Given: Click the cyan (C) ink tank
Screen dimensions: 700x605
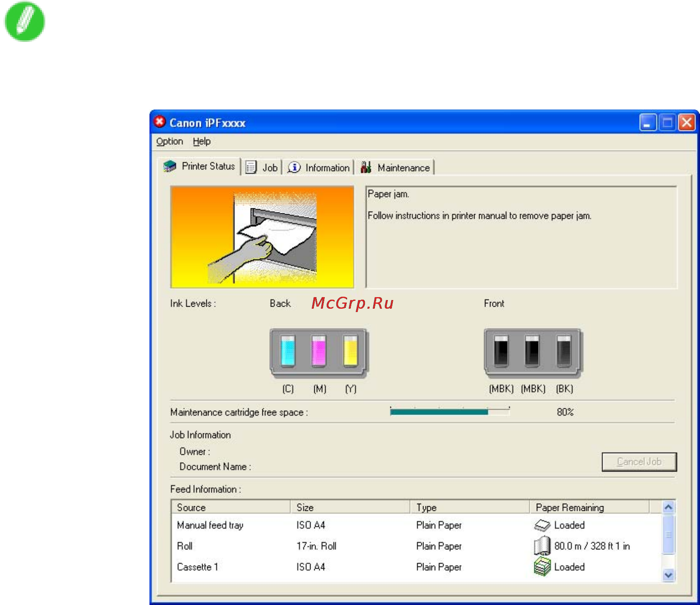Looking at the screenshot, I should coord(288,351).
